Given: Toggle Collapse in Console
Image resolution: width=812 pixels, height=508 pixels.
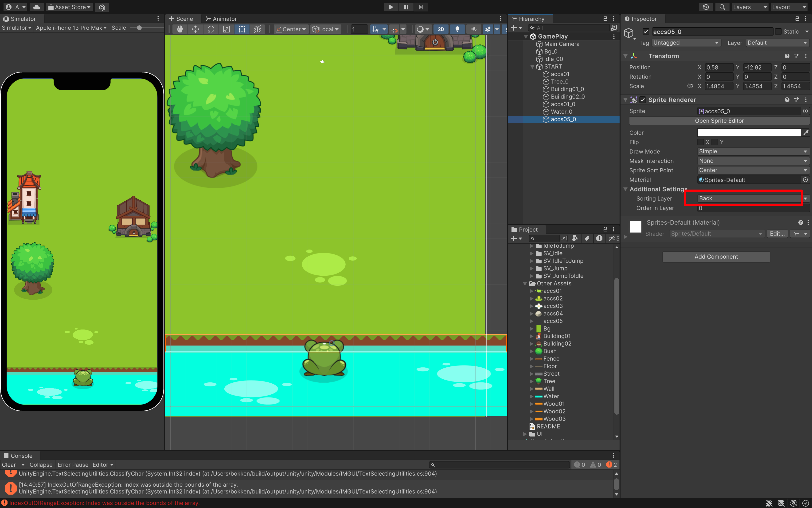Looking at the screenshot, I should [x=41, y=465].
